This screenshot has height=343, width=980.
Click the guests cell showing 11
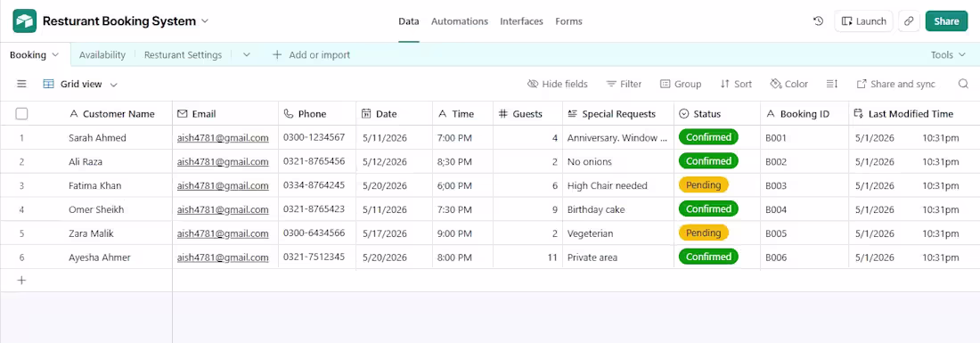pyautogui.click(x=528, y=257)
